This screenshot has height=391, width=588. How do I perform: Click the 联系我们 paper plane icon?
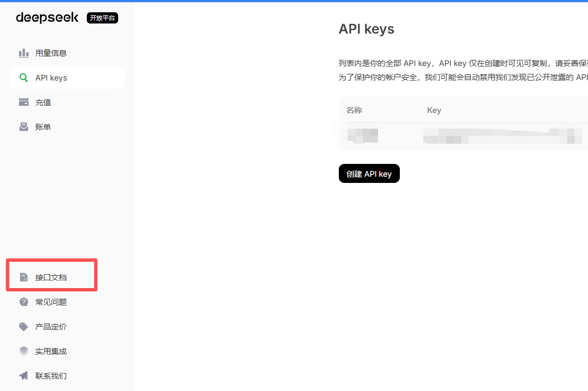(24, 376)
